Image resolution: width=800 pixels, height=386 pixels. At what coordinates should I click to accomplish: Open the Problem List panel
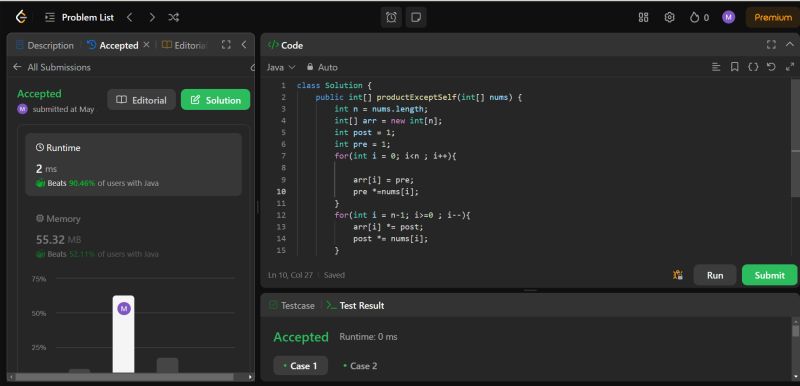(79, 17)
